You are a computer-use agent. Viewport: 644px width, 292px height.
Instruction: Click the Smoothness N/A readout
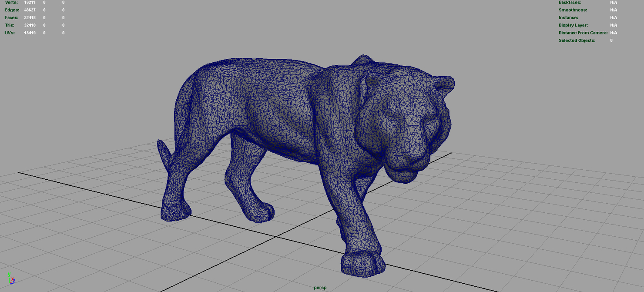click(x=613, y=10)
